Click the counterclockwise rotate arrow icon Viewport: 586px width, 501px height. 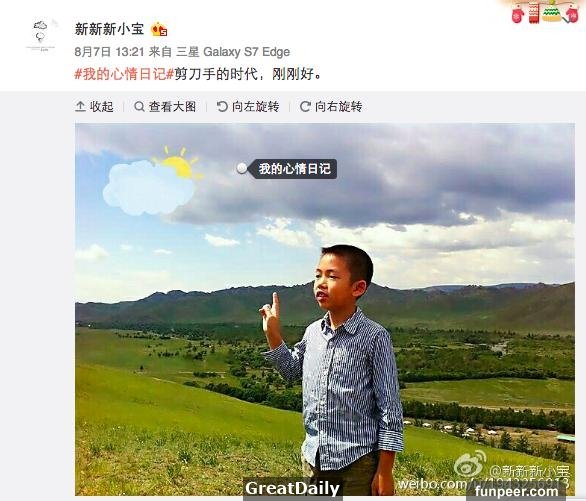click(x=222, y=106)
